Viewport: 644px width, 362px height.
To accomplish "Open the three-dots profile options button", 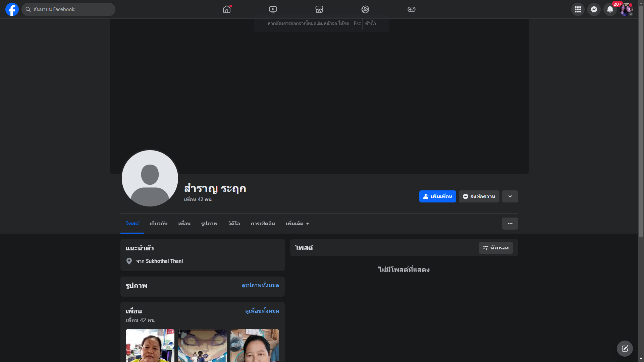I will (510, 224).
